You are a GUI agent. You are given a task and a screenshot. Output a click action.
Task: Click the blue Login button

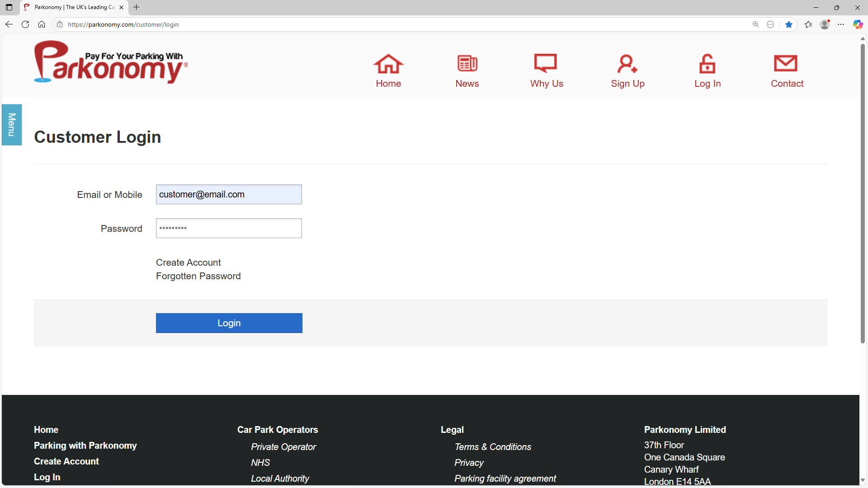coord(229,323)
